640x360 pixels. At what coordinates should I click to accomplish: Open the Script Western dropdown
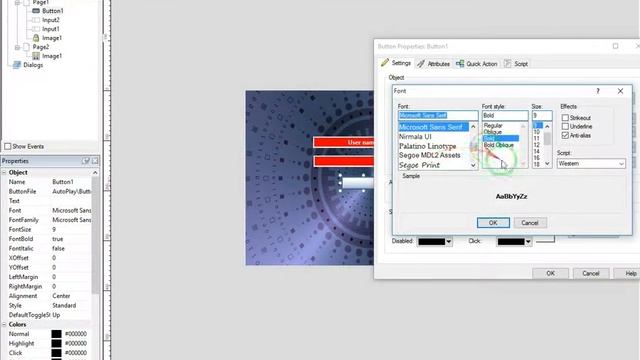coord(621,164)
